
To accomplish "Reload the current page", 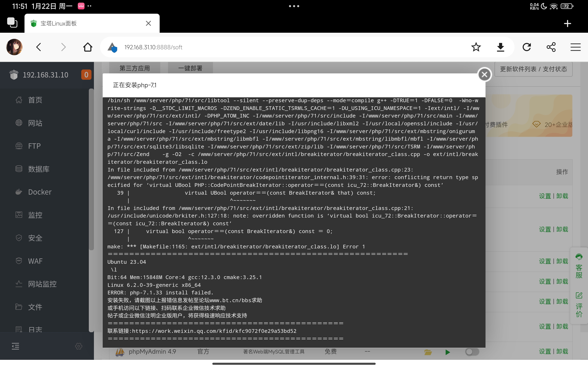I will [527, 47].
